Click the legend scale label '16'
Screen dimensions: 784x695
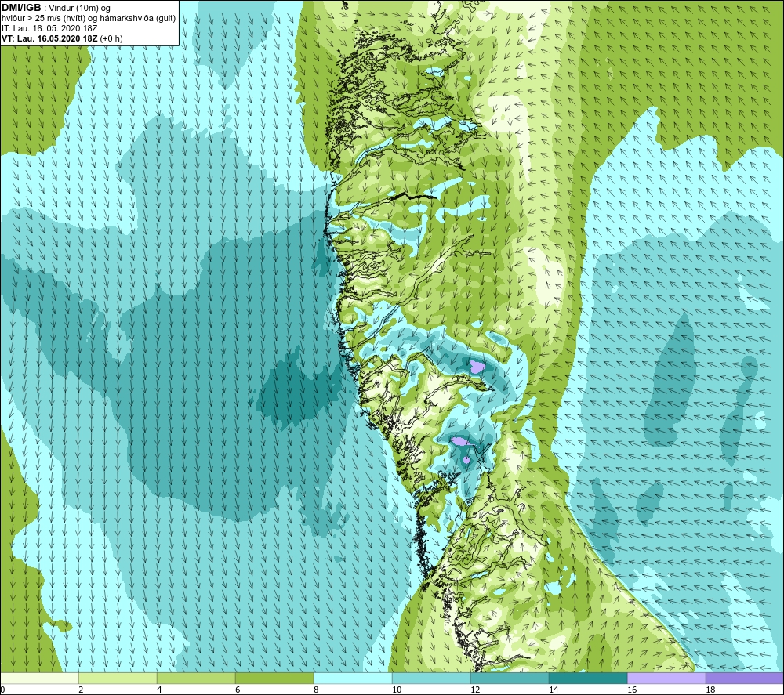pos(632,690)
